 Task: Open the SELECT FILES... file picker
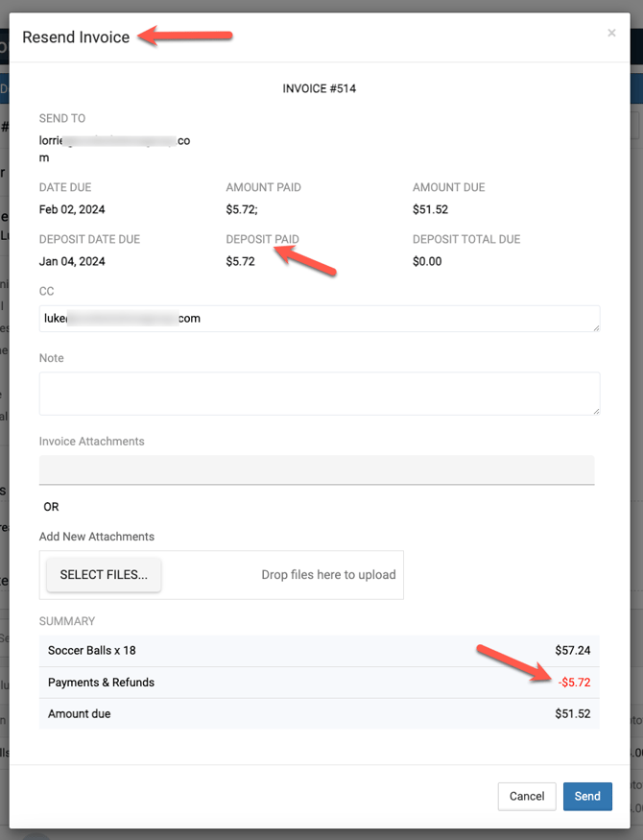click(x=104, y=575)
